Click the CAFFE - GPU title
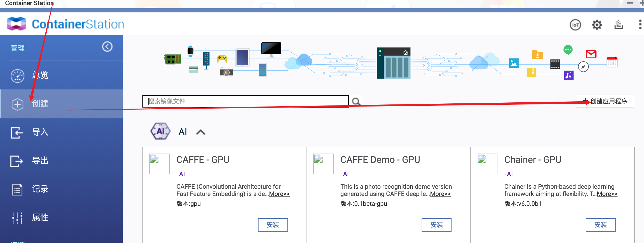This screenshot has height=243, width=644. 203,160
